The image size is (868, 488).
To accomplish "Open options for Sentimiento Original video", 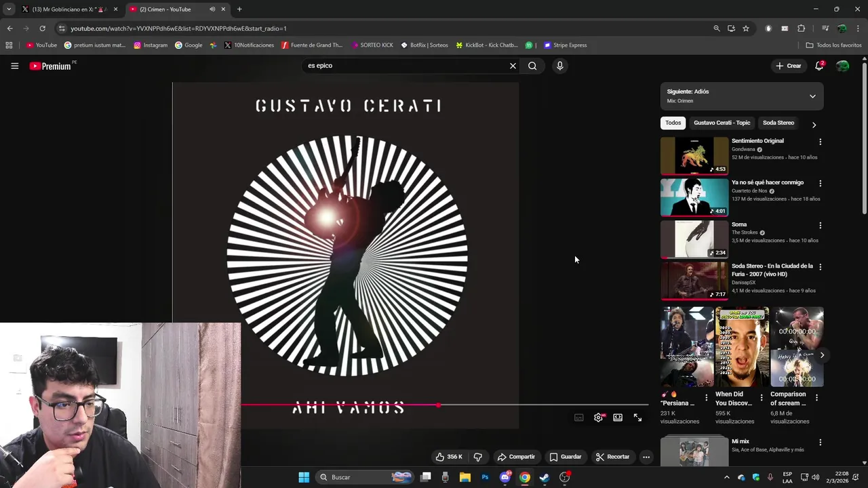I will [x=820, y=142].
